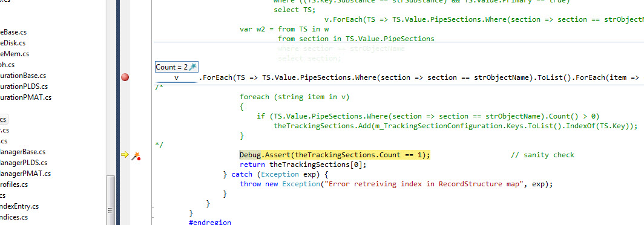
Task: Select the file ending in eMem.cs
Action: click(x=15, y=54)
